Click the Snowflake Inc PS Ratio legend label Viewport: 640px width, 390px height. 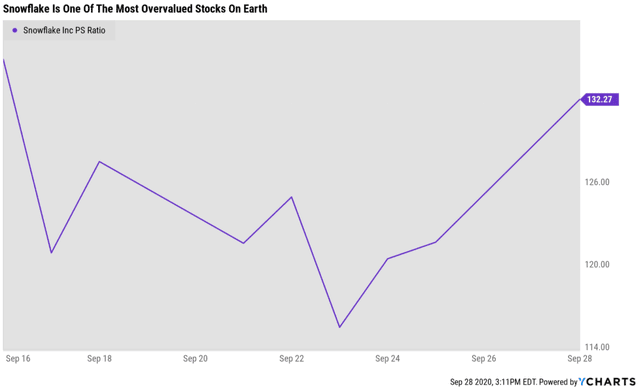64,30
